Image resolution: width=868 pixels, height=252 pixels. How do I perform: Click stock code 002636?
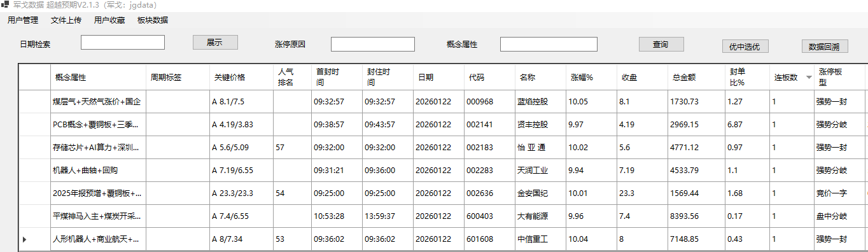(x=480, y=193)
